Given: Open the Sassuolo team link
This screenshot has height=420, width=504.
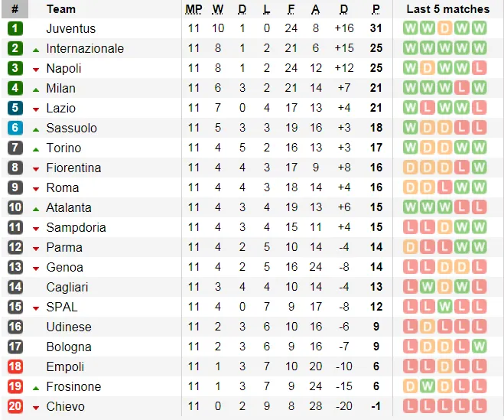Looking at the screenshot, I should click(x=72, y=128).
